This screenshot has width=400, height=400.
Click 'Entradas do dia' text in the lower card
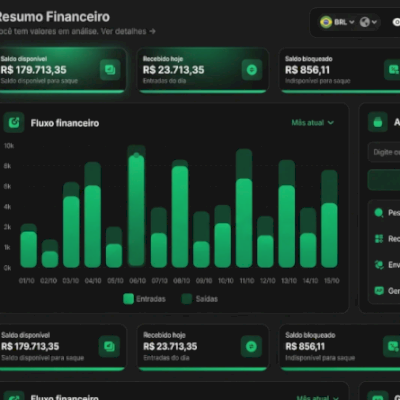click(x=166, y=358)
